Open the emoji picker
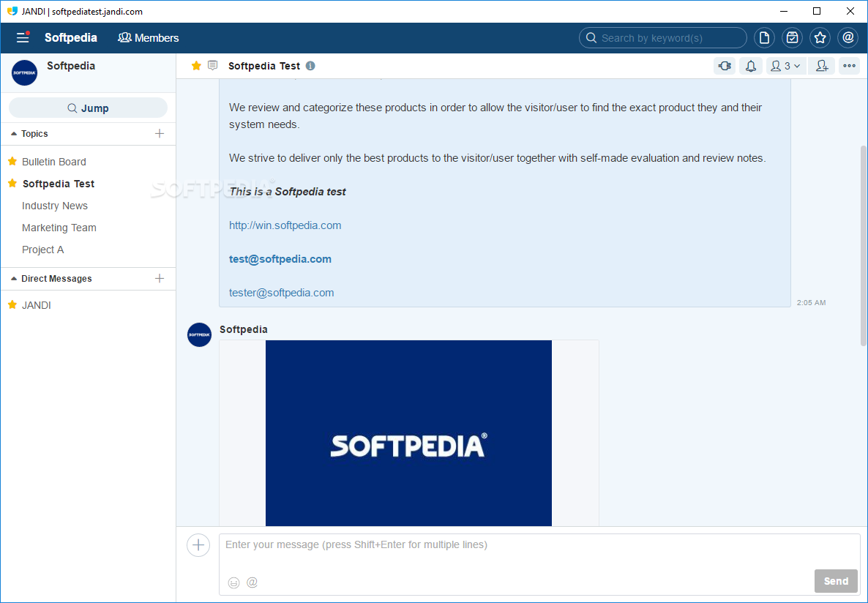The image size is (868, 603). tap(234, 583)
